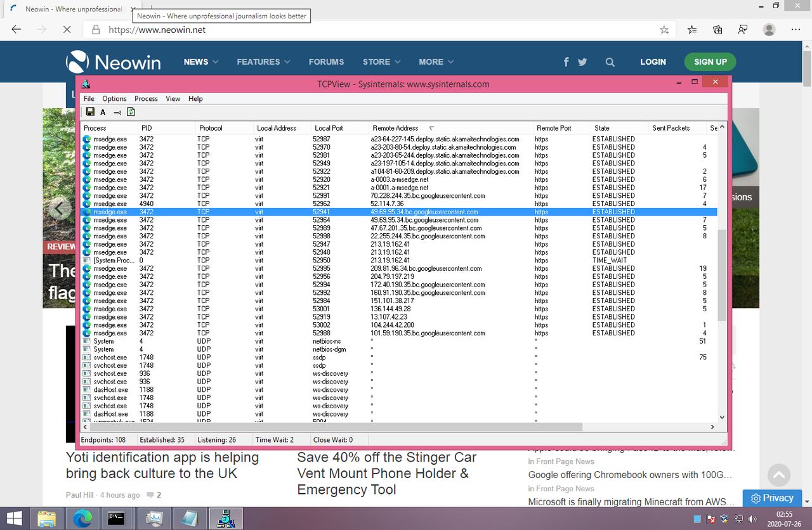Click local port 52941 in highlighted row
The image size is (812, 530).
point(322,212)
